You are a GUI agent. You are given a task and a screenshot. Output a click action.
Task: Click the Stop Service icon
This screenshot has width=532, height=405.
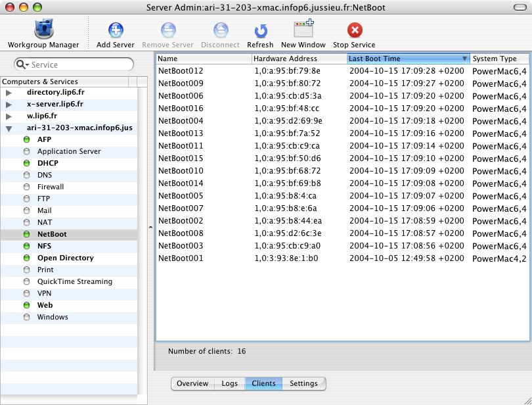tap(354, 30)
